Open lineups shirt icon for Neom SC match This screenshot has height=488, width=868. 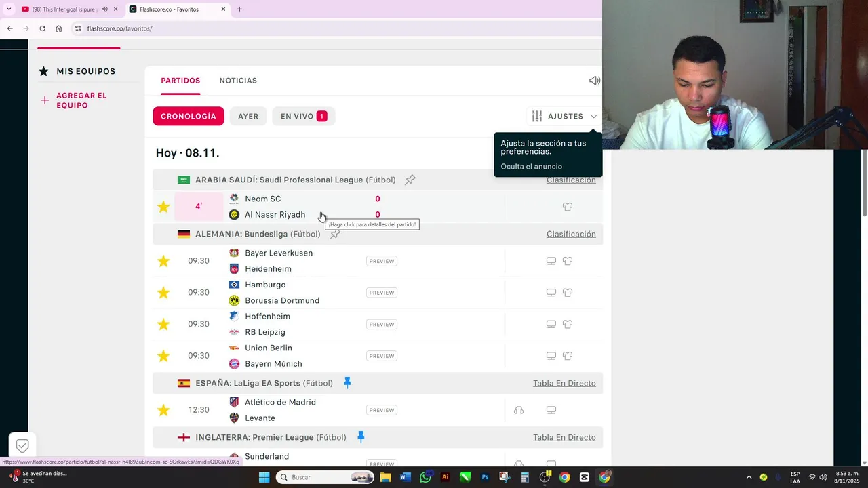pos(568,207)
